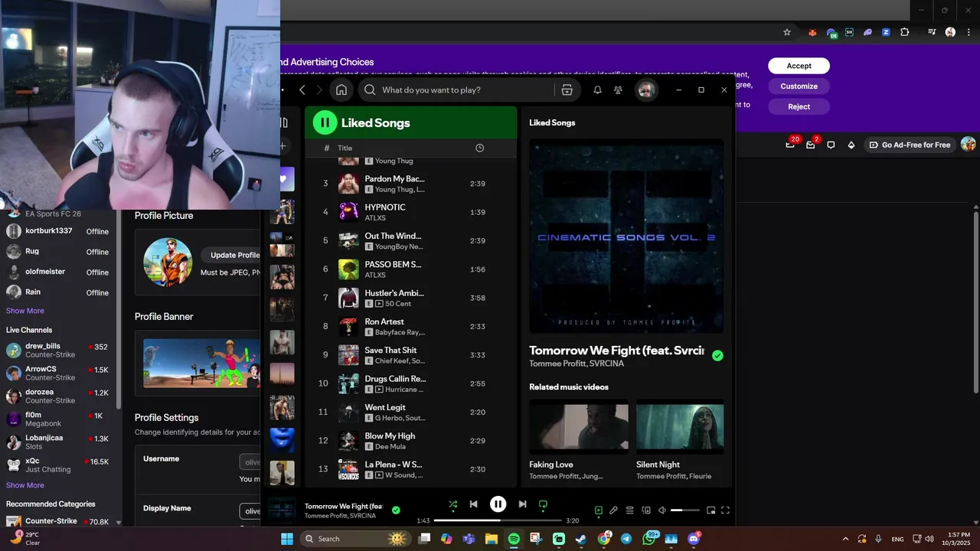This screenshot has height=551, width=980.
Task: Pause the song in bottom player bar
Action: tap(498, 504)
